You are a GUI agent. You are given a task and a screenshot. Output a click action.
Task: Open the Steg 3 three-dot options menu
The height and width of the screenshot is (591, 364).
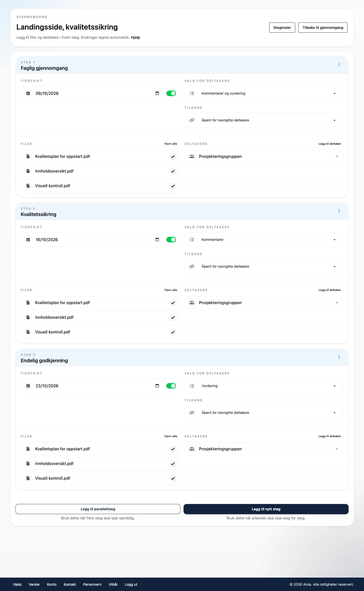point(339,357)
